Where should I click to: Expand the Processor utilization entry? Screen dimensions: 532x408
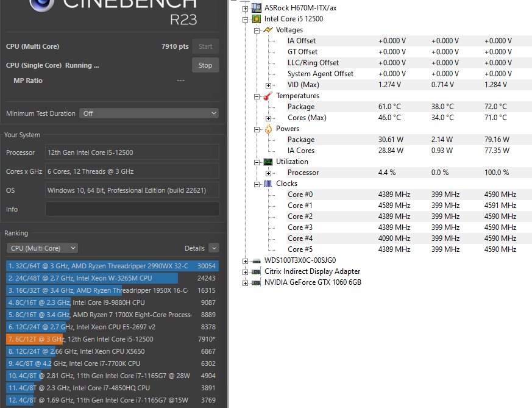(x=268, y=173)
